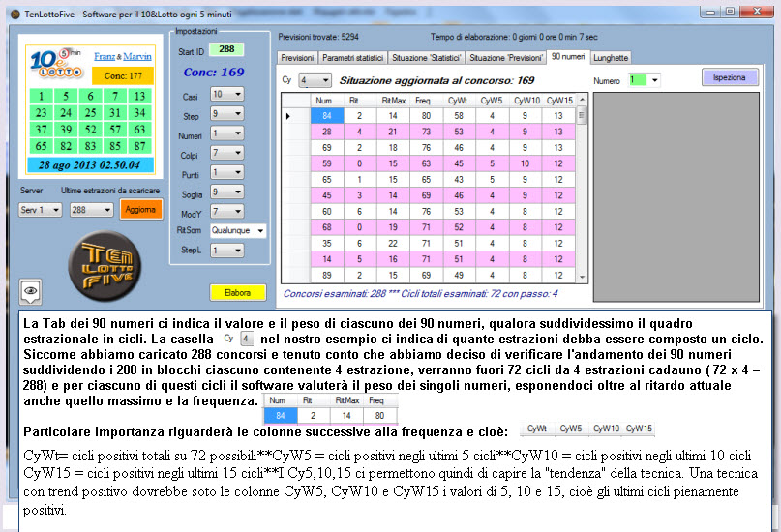This screenshot has width=781, height=532.
Task: Click the 10eLotto logo image
Action: [56, 63]
